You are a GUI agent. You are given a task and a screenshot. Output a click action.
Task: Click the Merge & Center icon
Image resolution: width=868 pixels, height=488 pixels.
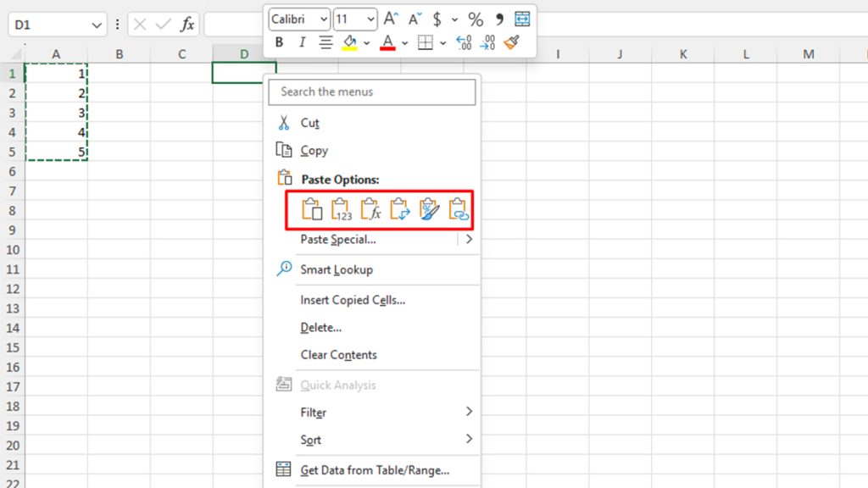(x=522, y=19)
